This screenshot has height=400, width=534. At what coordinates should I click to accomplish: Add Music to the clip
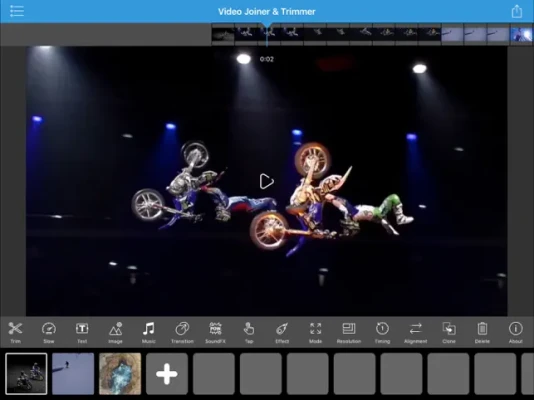[148, 332]
